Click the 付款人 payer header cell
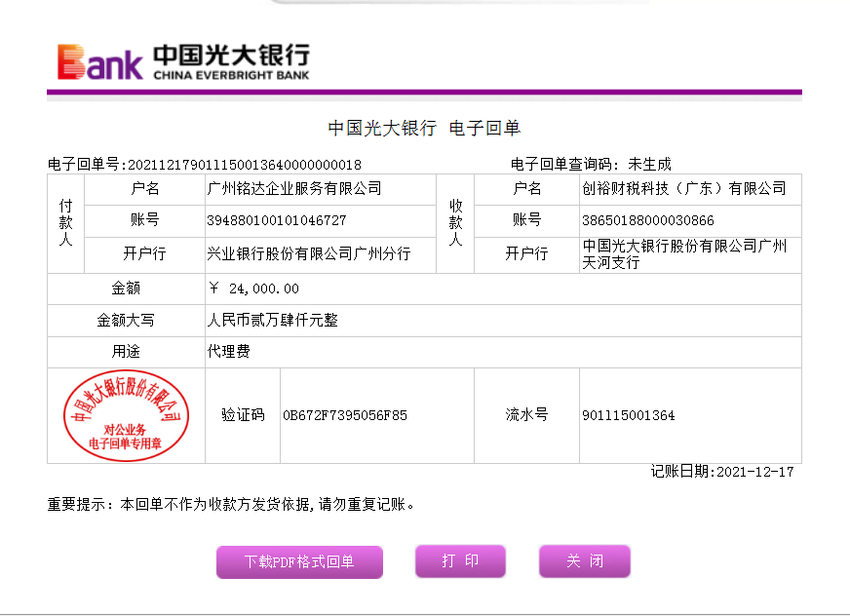The image size is (850, 616). tap(65, 223)
